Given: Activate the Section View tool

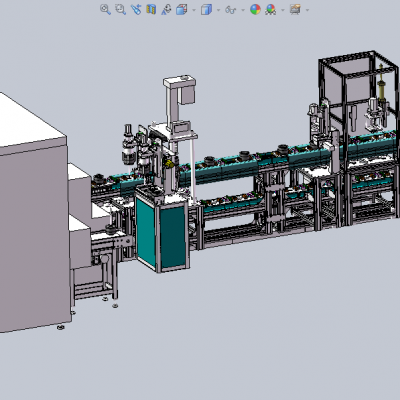Looking at the screenshot, I should [151, 9].
